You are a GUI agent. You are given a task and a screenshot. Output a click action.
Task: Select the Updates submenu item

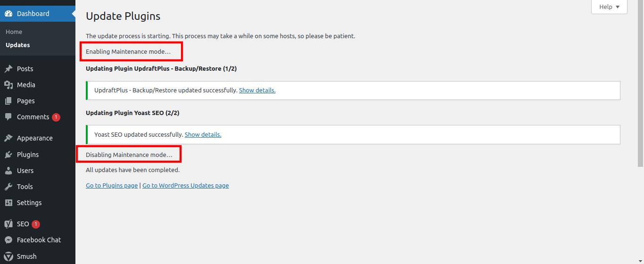pos(18,45)
